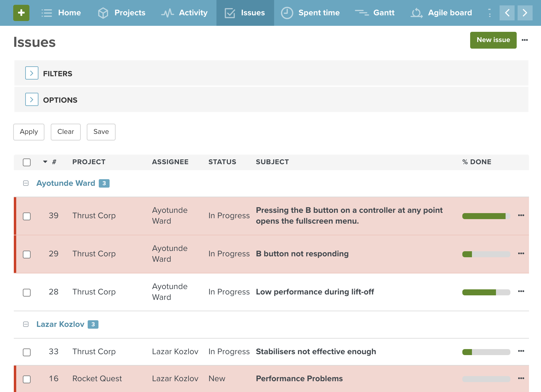The width and height of the screenshot is (541, 392).
Task: Click the Rocket Quest project cell
Action: 97,379
